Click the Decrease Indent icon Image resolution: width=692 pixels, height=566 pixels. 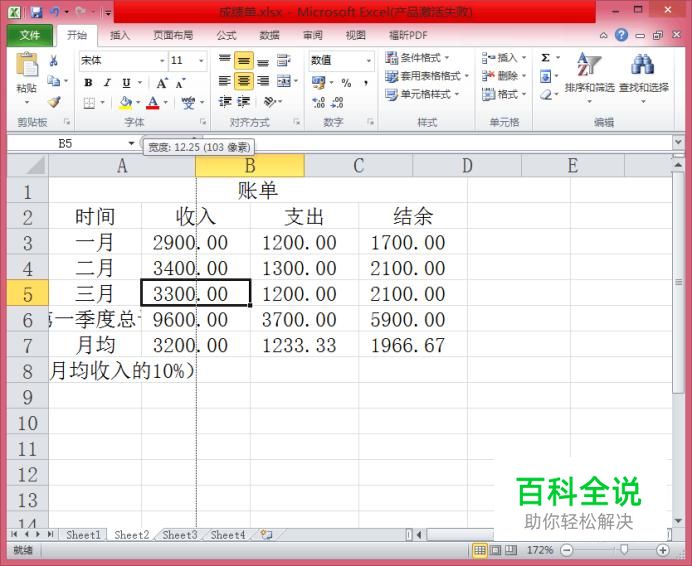coord(225,102)
